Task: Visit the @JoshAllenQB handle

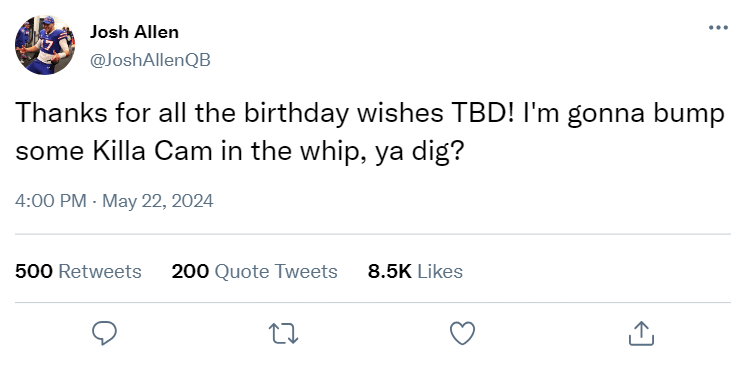Action: 150,60
